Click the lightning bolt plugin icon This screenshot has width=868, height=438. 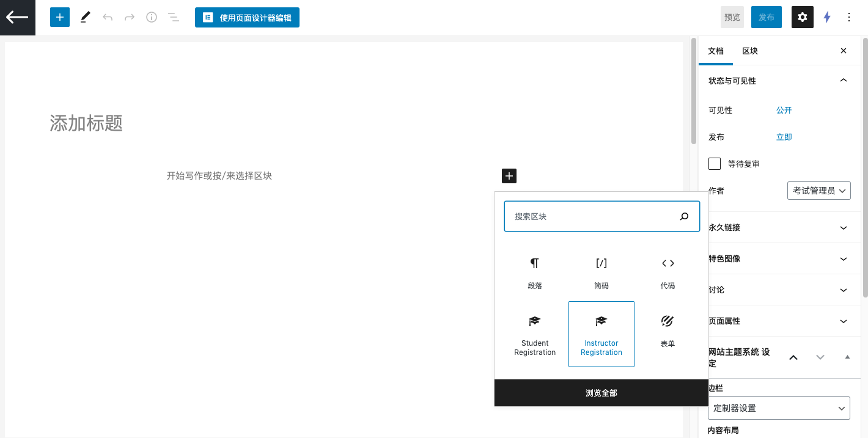(x=827, y=17)
